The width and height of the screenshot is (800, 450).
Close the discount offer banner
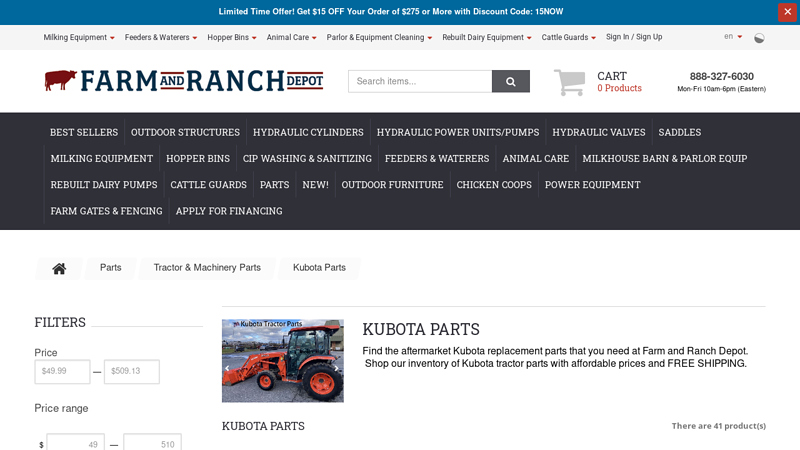coord(787,12)
